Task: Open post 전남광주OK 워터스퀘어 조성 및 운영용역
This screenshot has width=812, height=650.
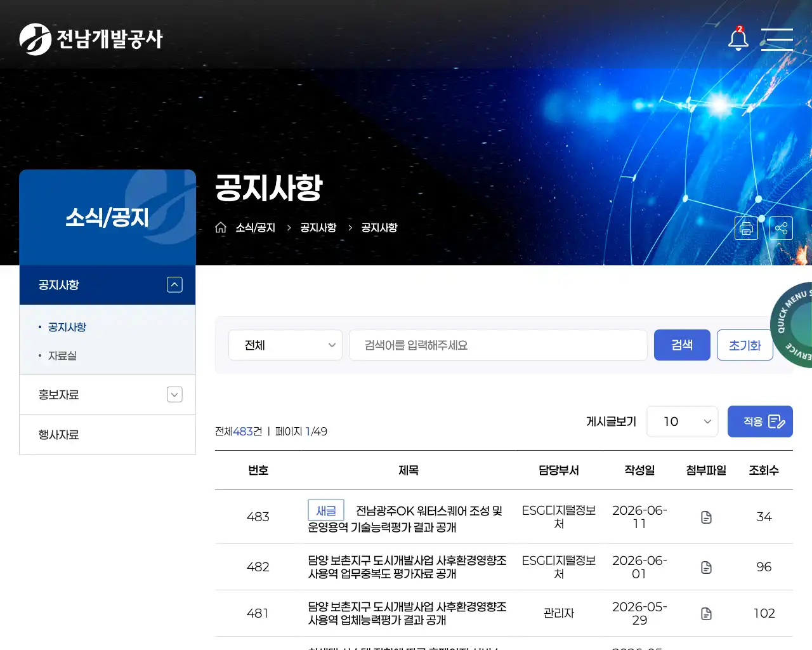Action: click(x=406, y=519)
